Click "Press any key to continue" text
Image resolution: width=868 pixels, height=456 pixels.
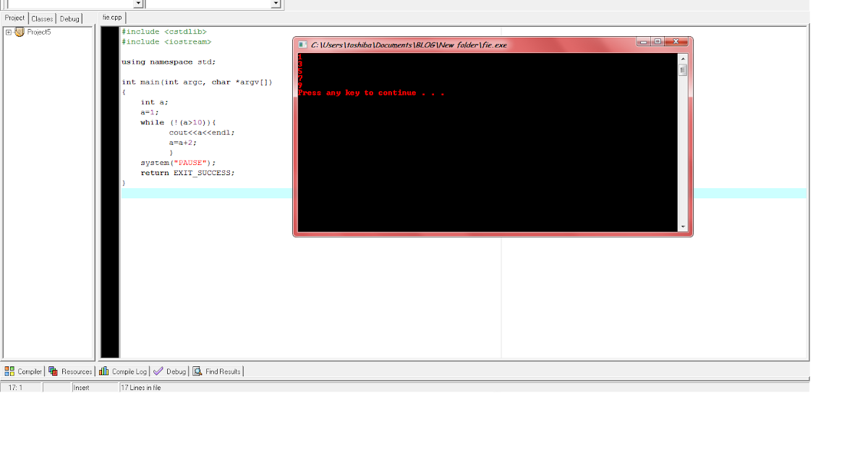[357, 93]
